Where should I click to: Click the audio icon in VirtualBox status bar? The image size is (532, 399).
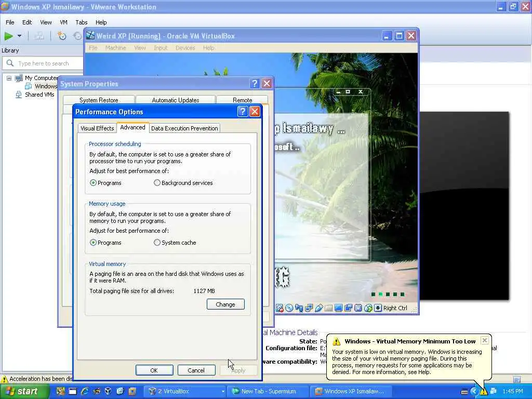[x=299, y=308]
